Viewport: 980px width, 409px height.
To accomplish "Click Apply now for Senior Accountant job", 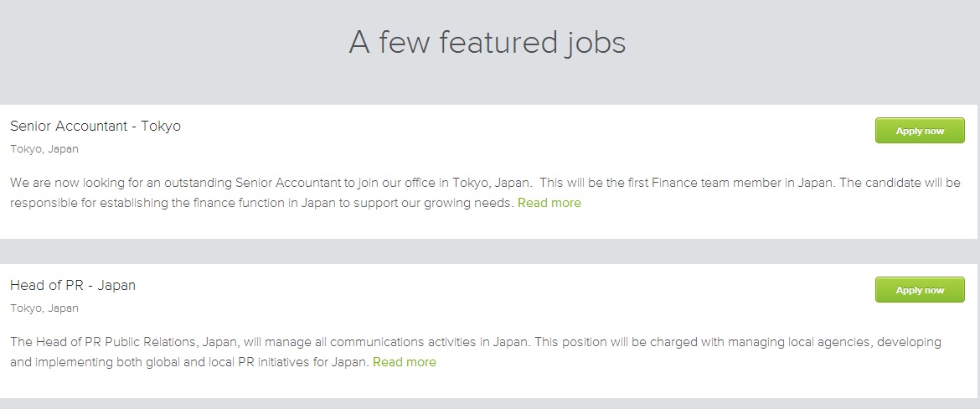I will (x=920, y=131).
